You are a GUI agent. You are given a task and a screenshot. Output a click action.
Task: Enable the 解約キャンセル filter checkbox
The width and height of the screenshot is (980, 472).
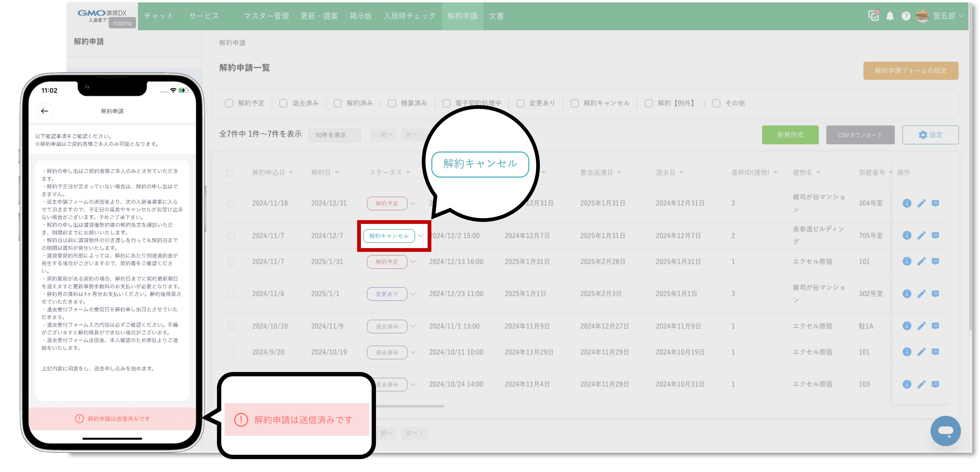pos(574,103)
